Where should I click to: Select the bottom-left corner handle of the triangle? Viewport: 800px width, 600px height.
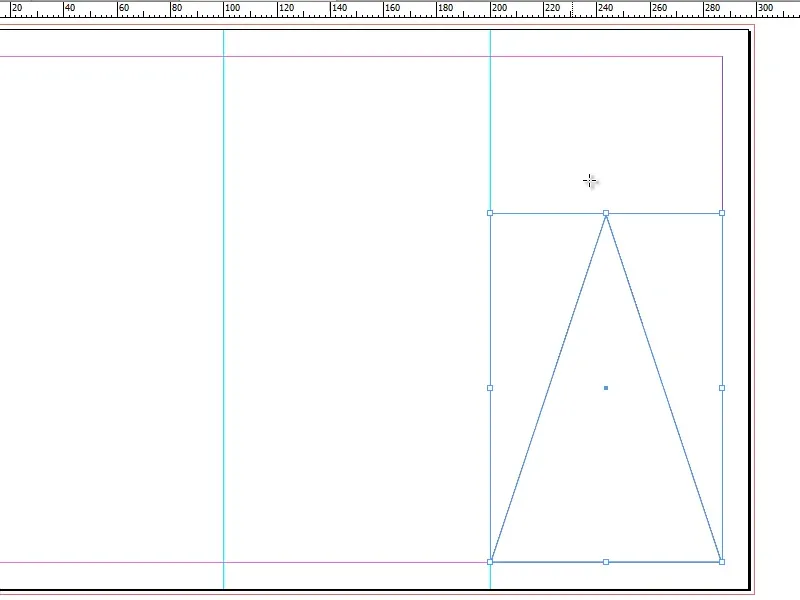tap(490, 562)
